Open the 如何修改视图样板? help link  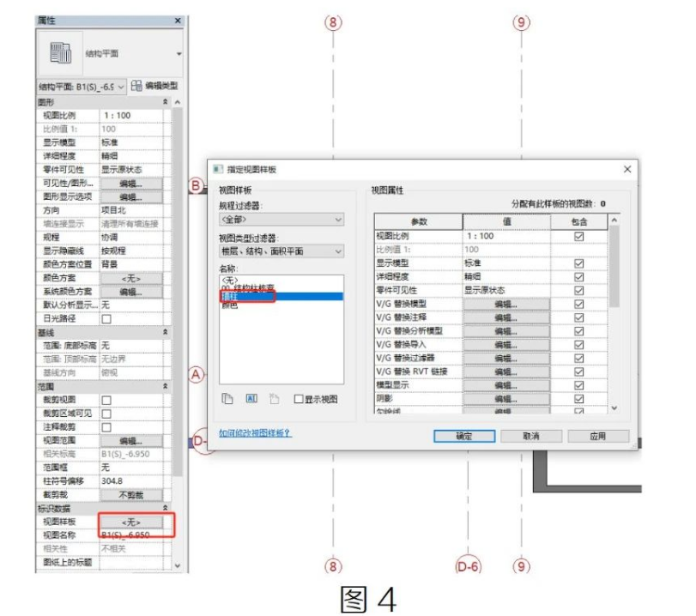(255, 432)
